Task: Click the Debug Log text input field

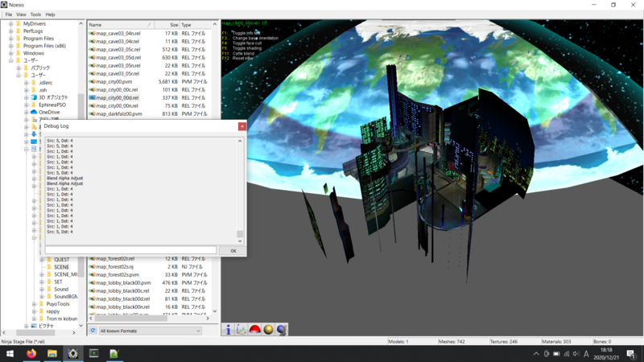Action: click(x=130, y=250)
